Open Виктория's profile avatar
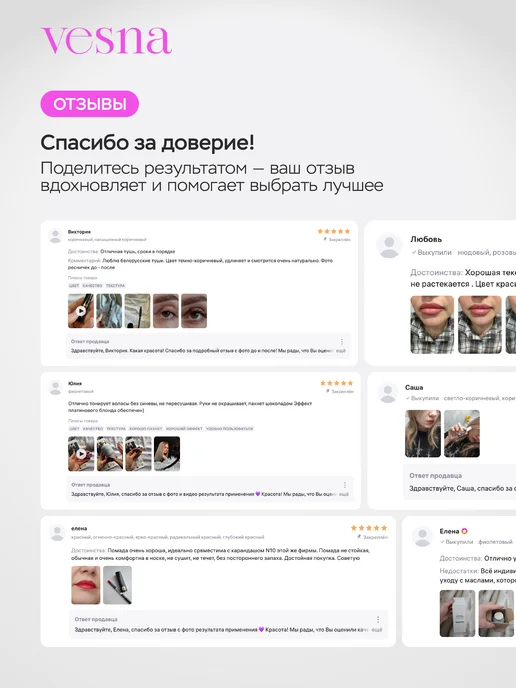The width and height of the screenshot is (516, 688). coord(55,236)
